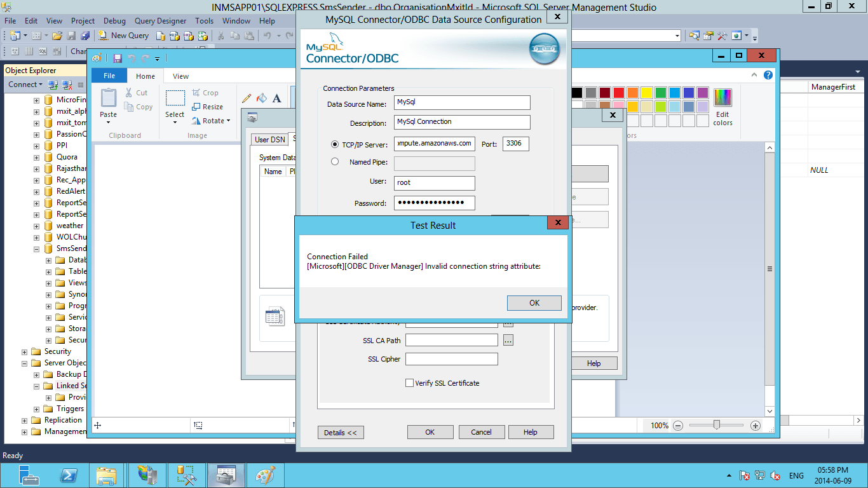Open the Debug menu in Management Studio
This screenshot has width=868, height=488.
[114, 21]
